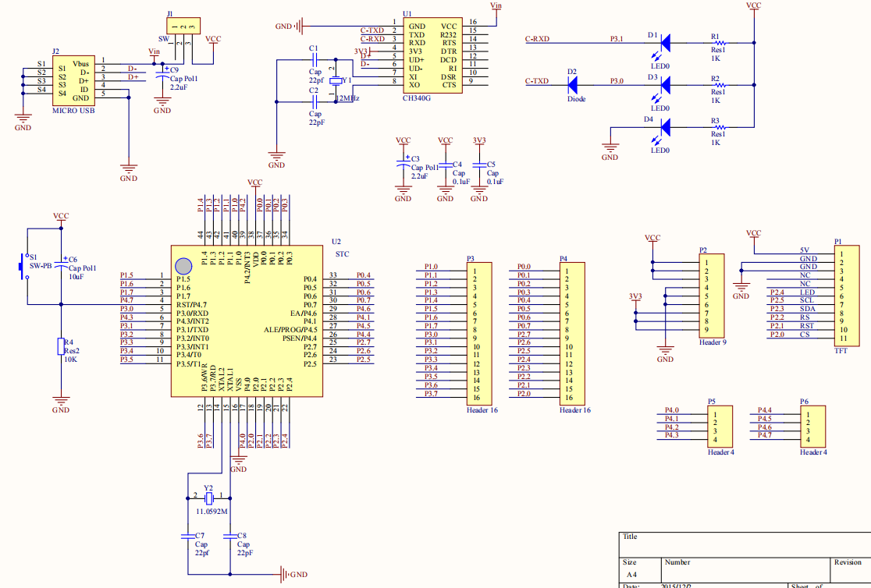
Task: Click the MICRO USB label
Action: 73,111
